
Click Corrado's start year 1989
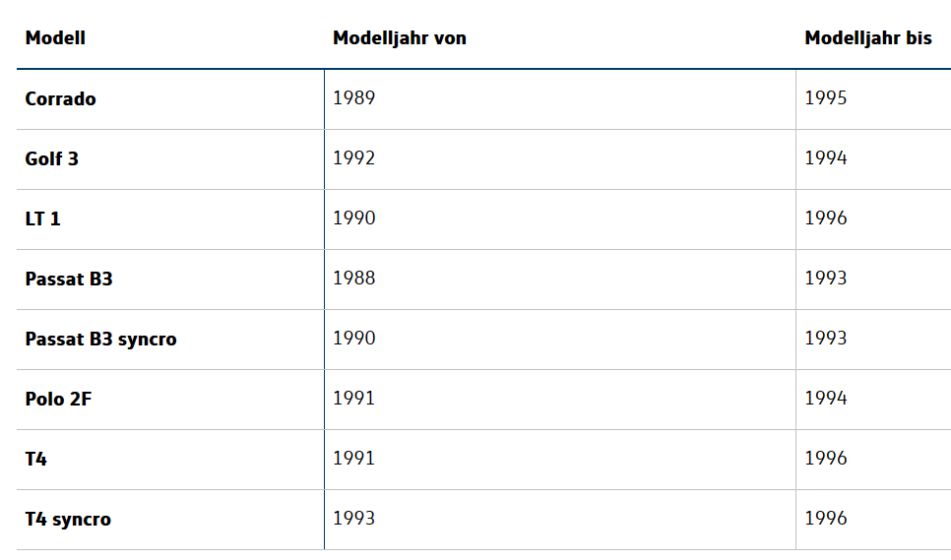click(353, 98)
